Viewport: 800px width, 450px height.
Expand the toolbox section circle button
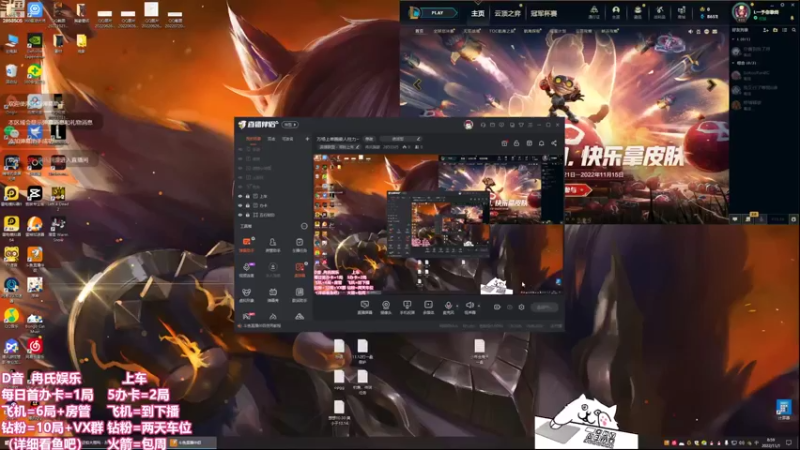(304, 226)
